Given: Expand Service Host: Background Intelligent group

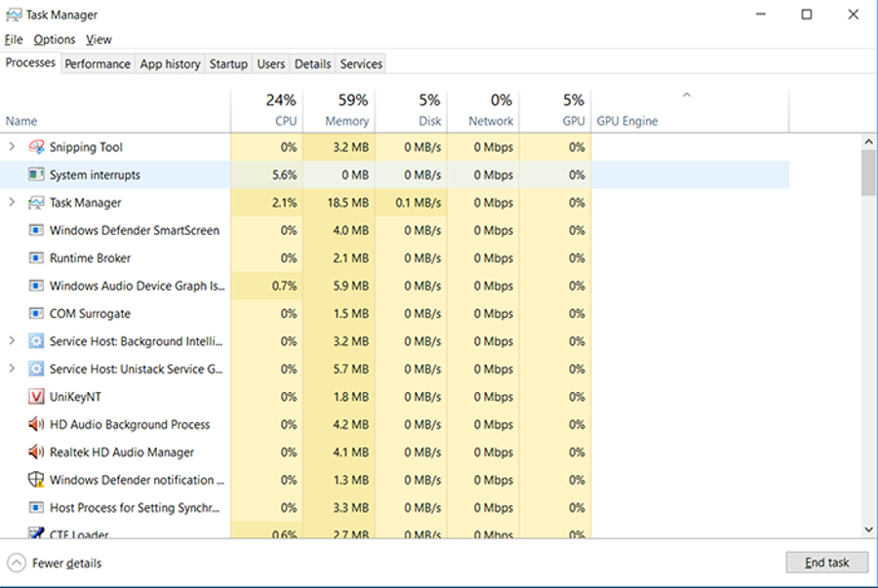Looking at the screenshot, I should click(12, 340).
